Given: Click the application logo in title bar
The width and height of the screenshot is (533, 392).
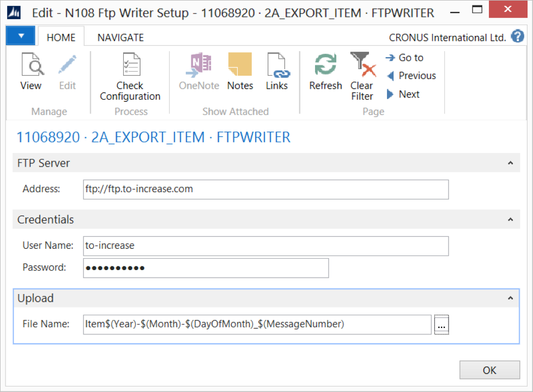Looking at the screenshot, I should point(14,13).
